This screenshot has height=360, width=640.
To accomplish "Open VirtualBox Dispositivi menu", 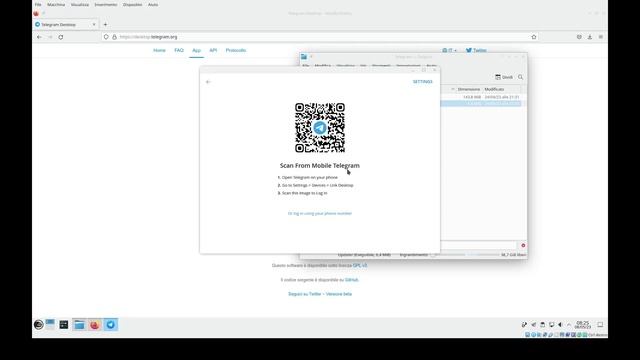I will [133, 4].
